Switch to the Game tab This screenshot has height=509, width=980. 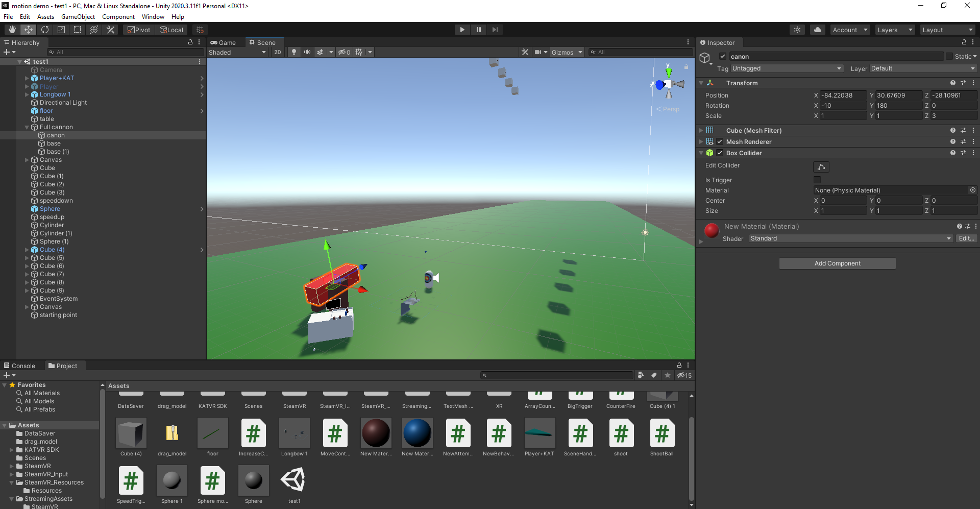point(224,43)
